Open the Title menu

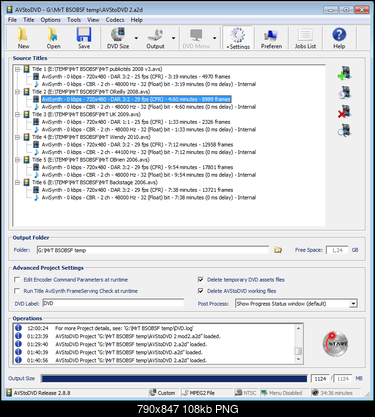click(29, 20)
